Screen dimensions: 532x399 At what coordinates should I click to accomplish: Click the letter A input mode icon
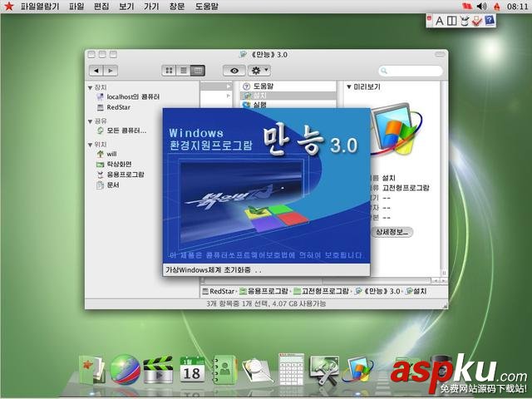[x=440, y=21]
